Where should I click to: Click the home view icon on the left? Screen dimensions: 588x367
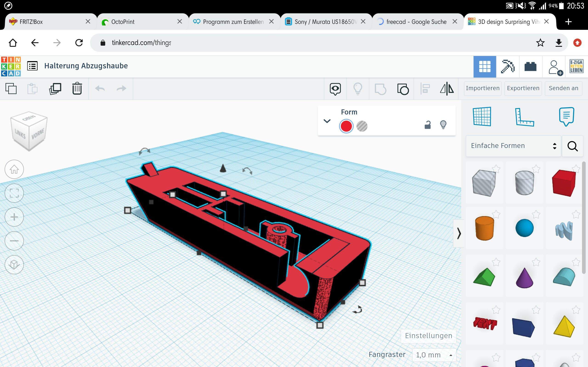[x=14, y=169]
